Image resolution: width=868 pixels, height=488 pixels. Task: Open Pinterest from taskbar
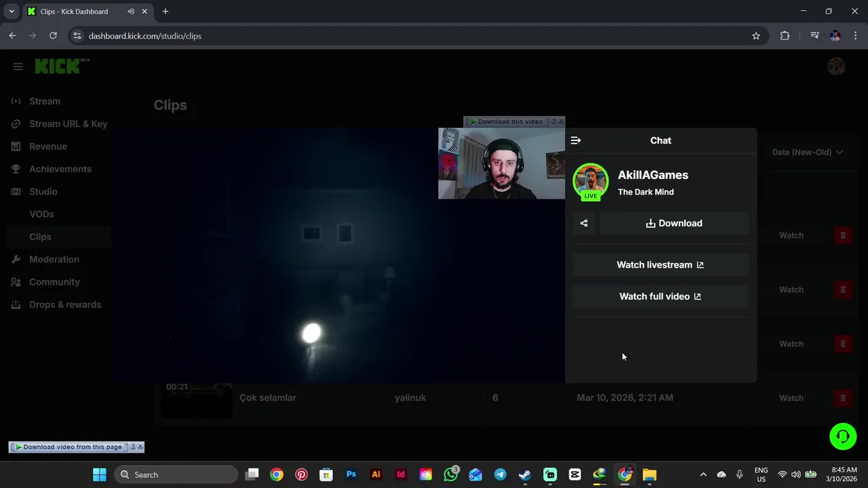pos(301,474)
